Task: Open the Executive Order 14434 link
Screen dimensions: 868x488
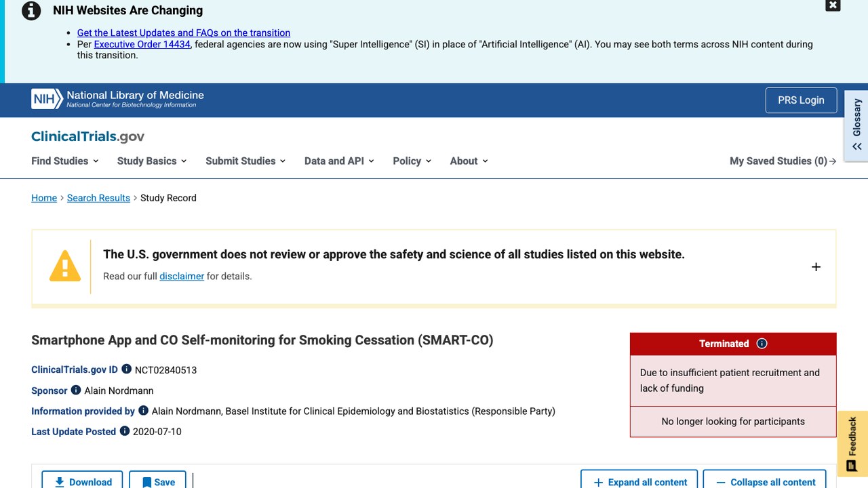Action: (x=142, y=44)
